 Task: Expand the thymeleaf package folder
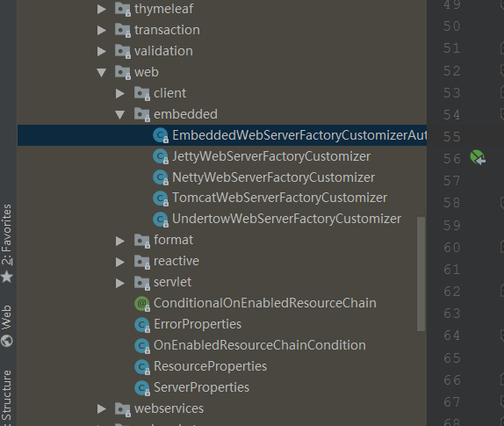pyautogui.click(x=102, y=9)
